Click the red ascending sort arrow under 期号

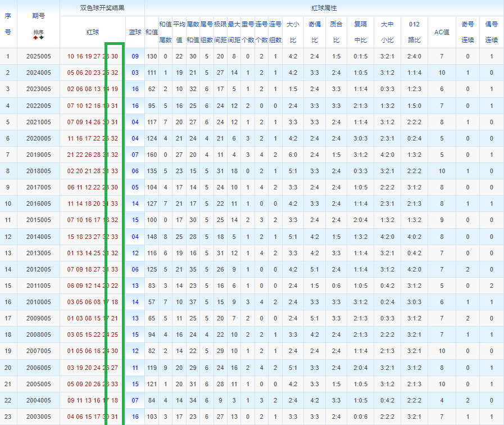[x=35, y=38]
